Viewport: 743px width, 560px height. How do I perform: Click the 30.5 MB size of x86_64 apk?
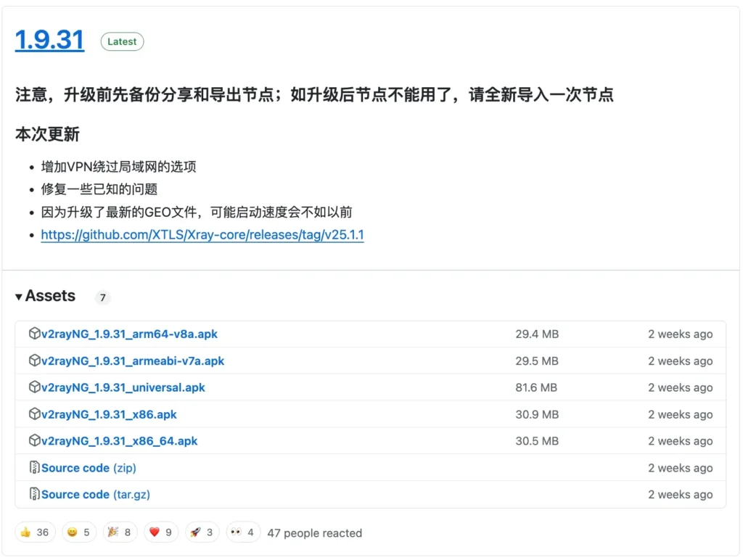[x=538, y=441]
